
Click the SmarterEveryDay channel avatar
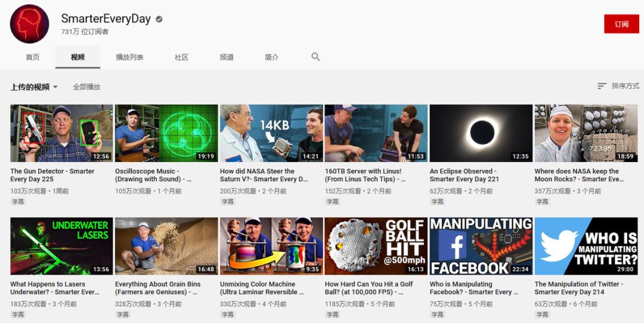[30, 24]
